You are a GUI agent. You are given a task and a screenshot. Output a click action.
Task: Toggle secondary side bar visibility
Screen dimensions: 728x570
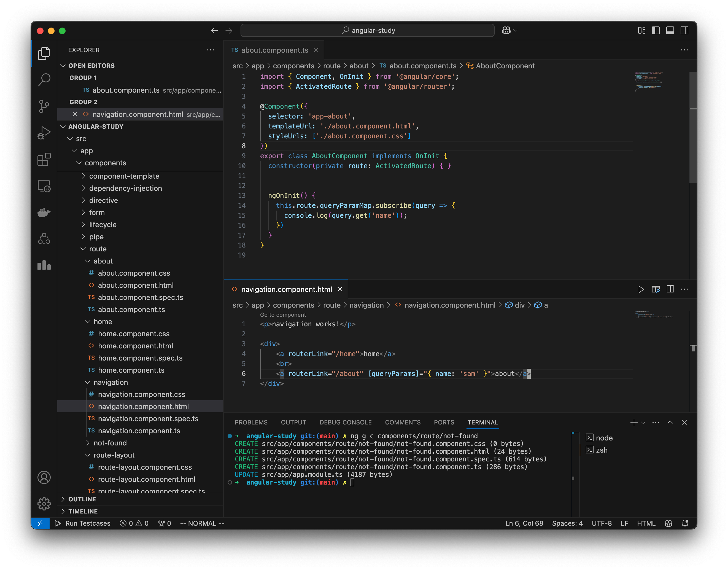point(684,31)
